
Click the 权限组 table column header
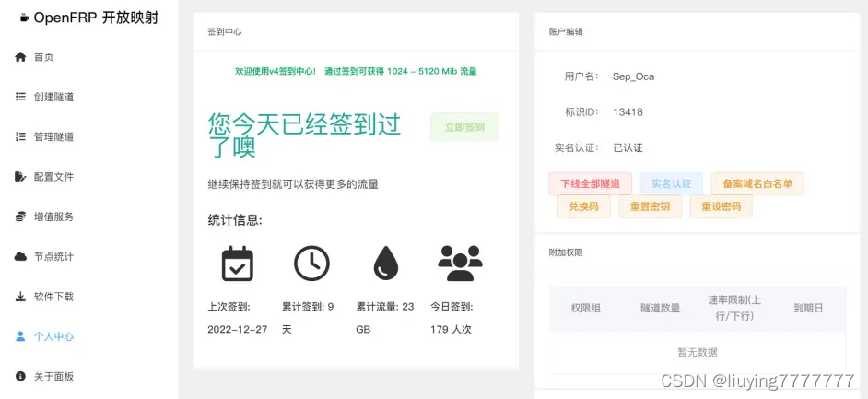(x=586, y=309)
